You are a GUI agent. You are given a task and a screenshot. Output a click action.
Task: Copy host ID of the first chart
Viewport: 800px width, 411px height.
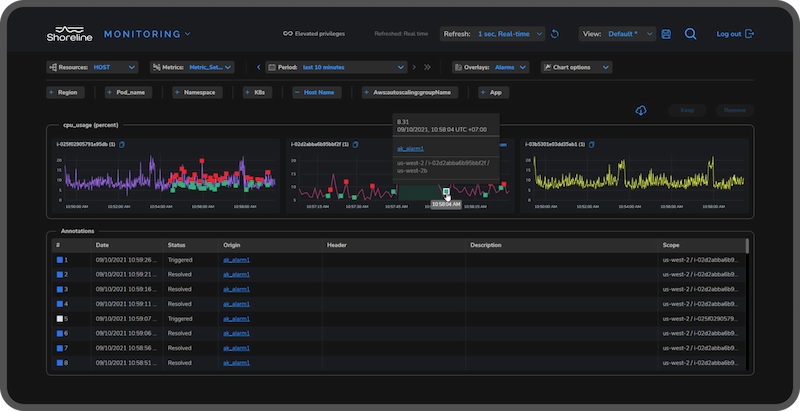122,145
